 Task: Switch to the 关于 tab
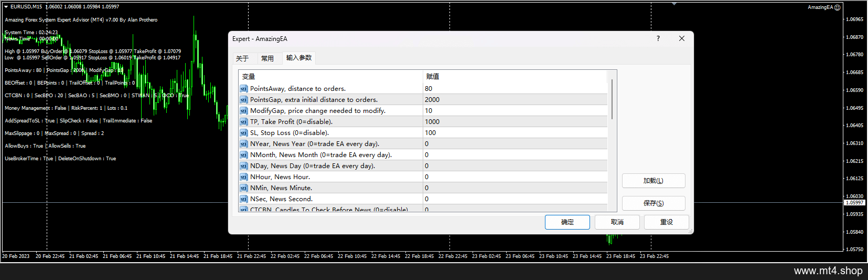(242, 58)
